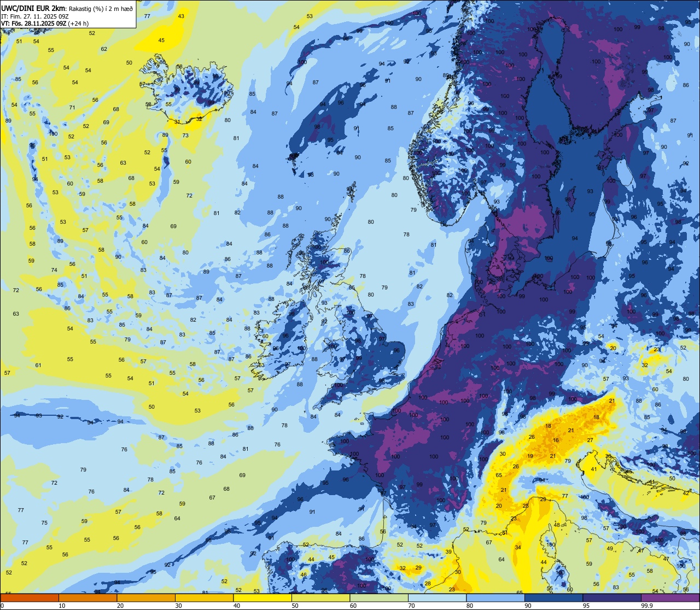Click the 'VT: Fös. 28.11.2025 09Z (+24 h)' line
This screenshot has width=700, height=610.
coord(45,24)
